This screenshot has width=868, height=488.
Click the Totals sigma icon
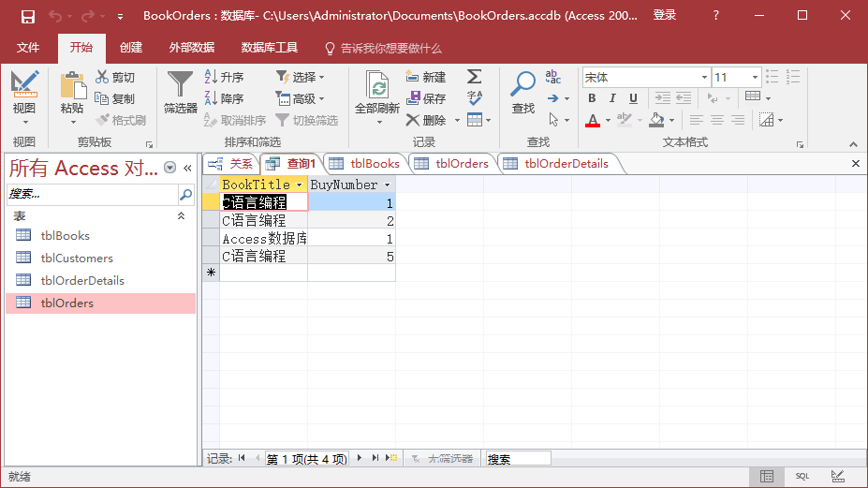(475, 77)
